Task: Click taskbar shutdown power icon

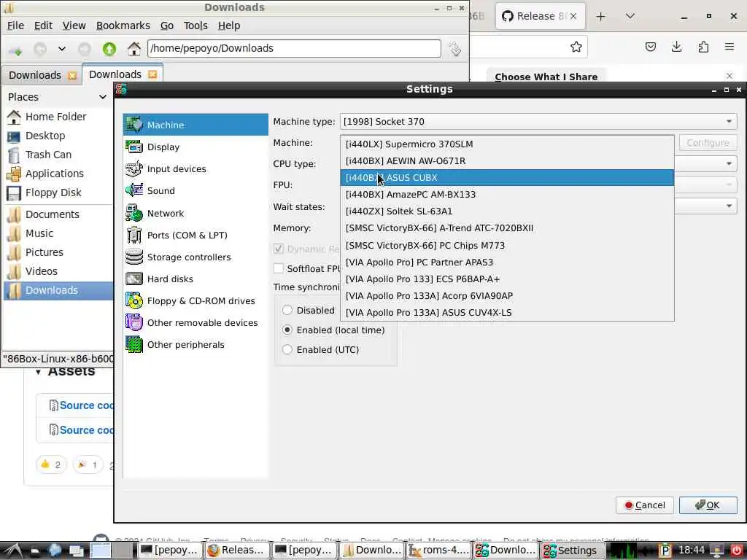Action: pos(736,550)
